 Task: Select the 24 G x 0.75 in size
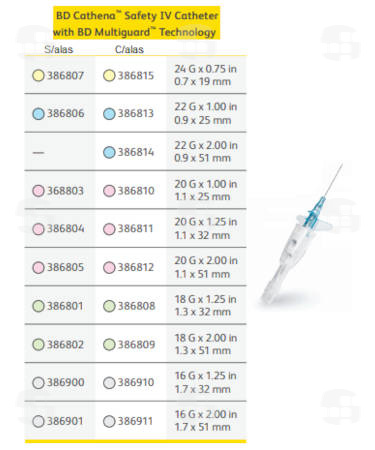pos(205,69)
